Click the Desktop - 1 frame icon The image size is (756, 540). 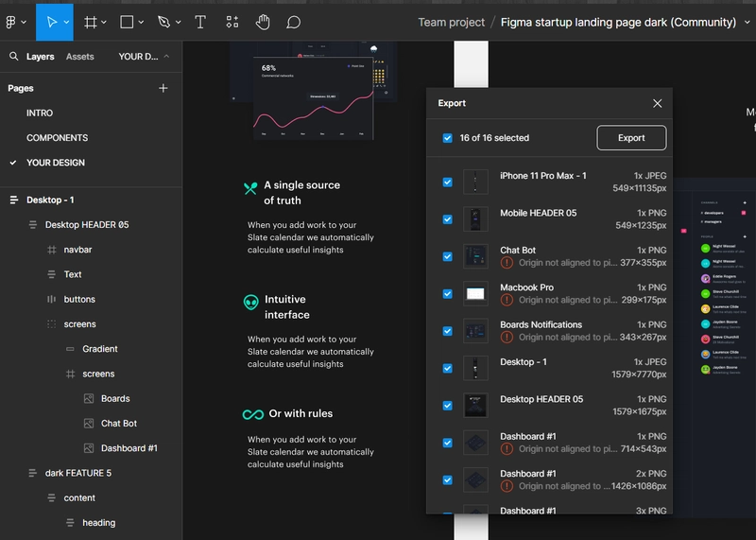pos(14,200)
